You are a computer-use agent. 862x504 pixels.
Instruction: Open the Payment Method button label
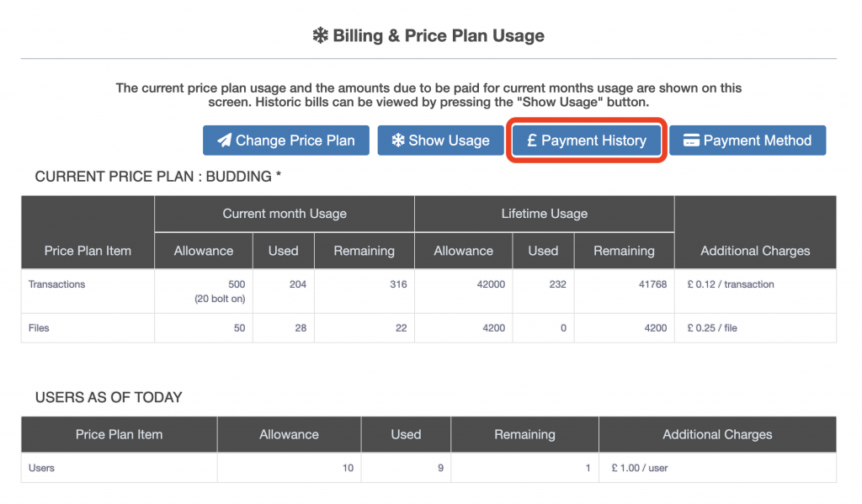point(757,141)
